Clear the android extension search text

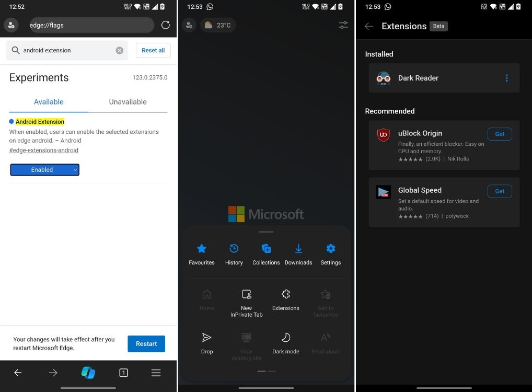[x=119, y=50]
